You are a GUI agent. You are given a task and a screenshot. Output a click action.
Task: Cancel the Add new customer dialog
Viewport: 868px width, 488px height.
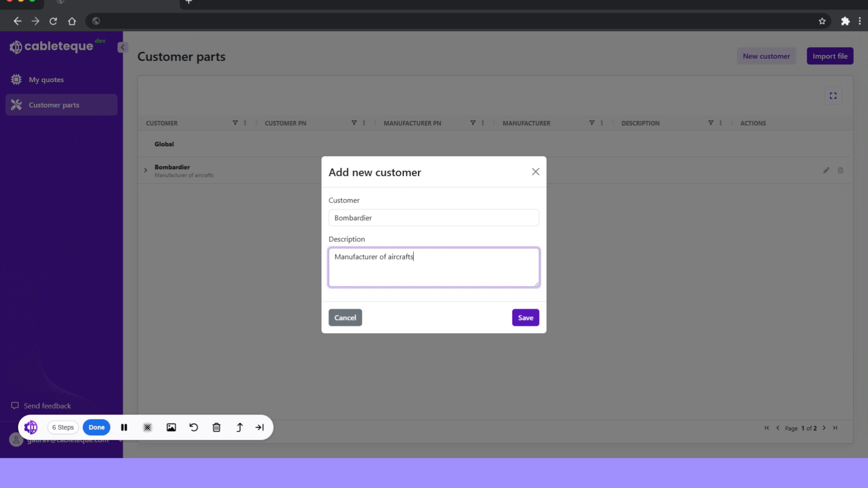[x=345, y=318]
